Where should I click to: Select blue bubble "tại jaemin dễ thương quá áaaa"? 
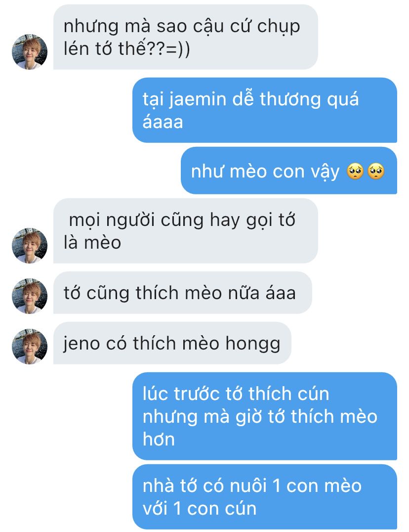[265, 110]
